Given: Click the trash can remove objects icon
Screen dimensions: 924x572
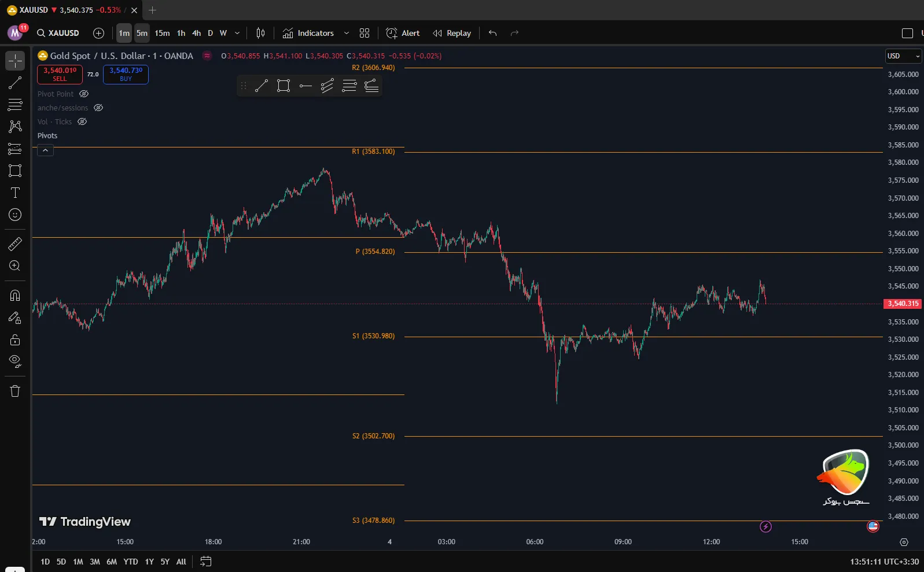Looking at the screenshot, I should 15,392.
